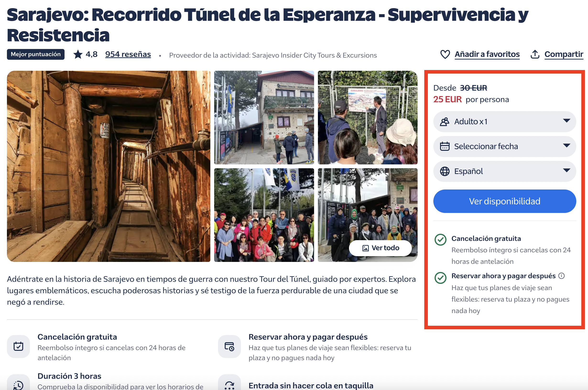Image resolution: width=588 pixels, height=390 pixels.
Task: Click the 25 EUR price text
Action: 447,99
